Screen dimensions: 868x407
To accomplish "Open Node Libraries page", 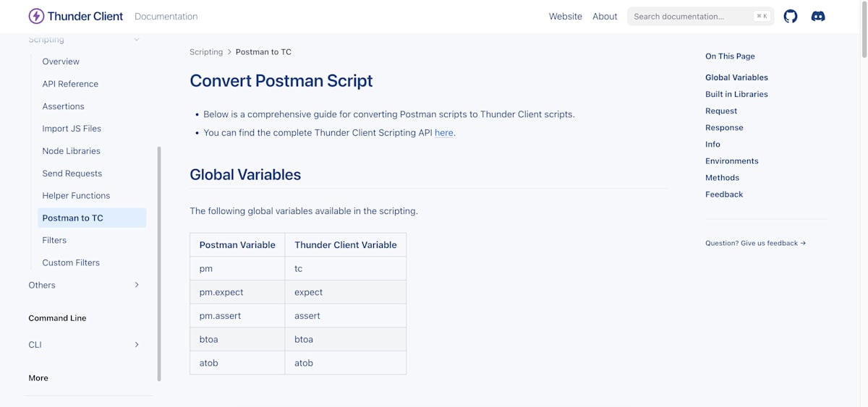I will point(71,151).
